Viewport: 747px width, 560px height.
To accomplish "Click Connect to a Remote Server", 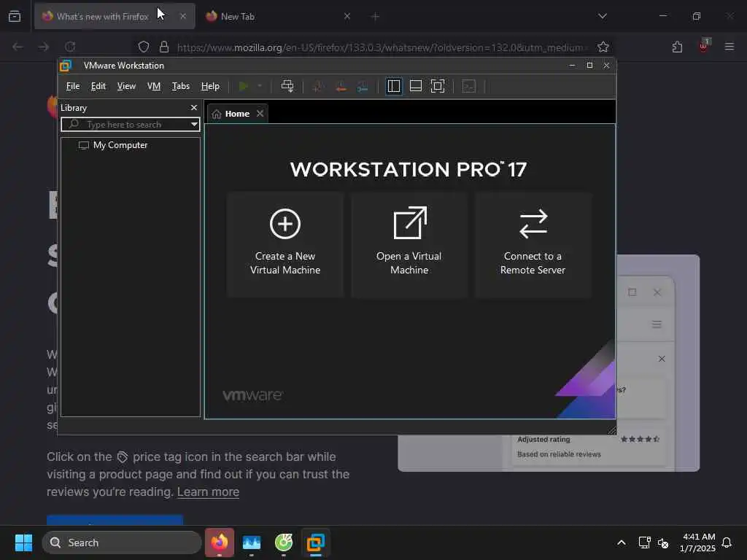I will (x=533, y=245).
